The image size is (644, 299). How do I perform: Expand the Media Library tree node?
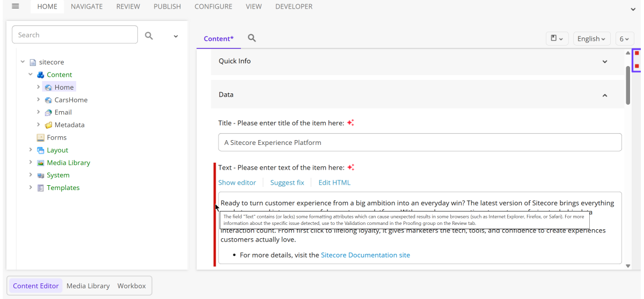(x=31, y=162)
